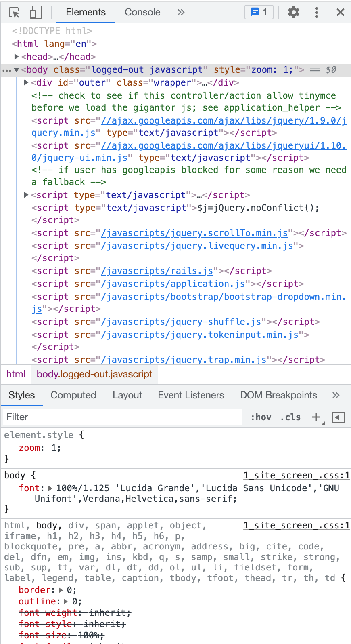The image size is (351, 644).
Task: Add a new style rule
Action: point(317,417)
